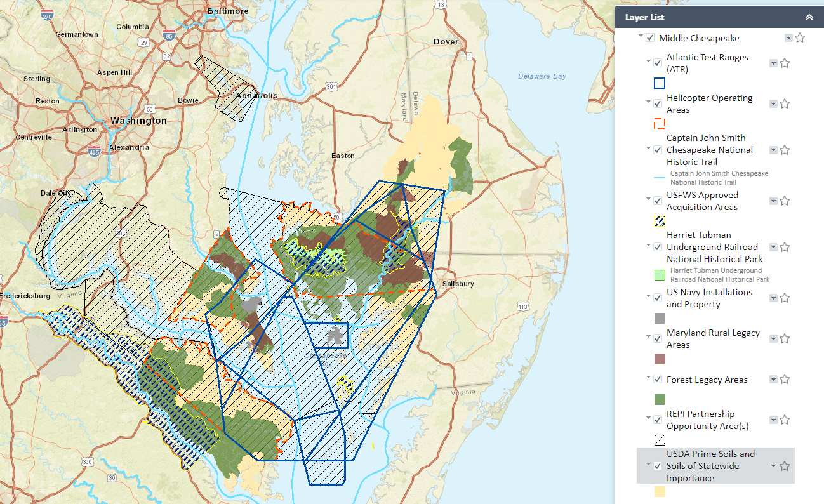Collapse the Layer List panel
Viewport: 824px width, 504px height.
point(808,18)
